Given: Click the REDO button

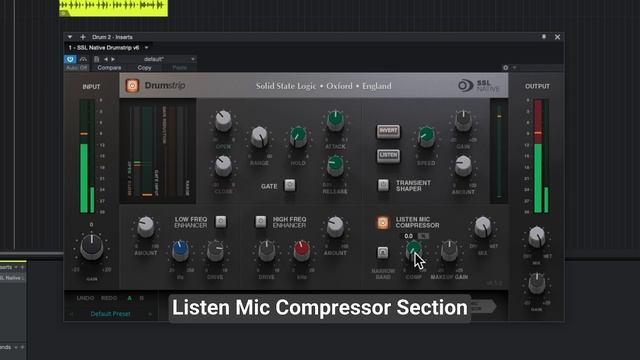Looking at the screenshot, I should point(109,298).
